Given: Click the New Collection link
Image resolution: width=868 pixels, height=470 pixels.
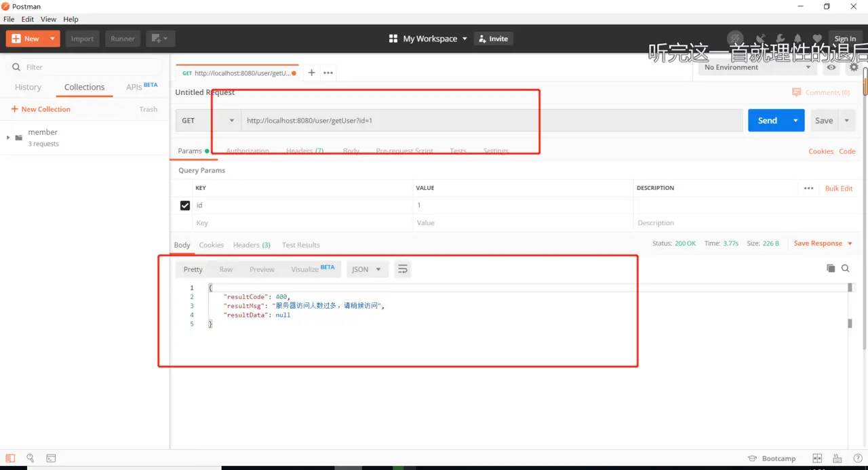Looking at the screenshot, I should pos(41,109).
